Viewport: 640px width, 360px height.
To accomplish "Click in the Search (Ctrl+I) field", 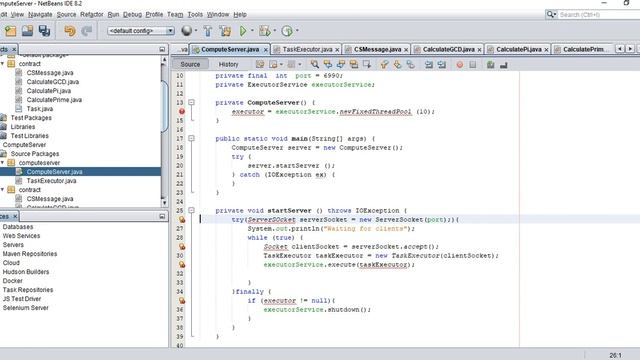I will tap(598, 15).
